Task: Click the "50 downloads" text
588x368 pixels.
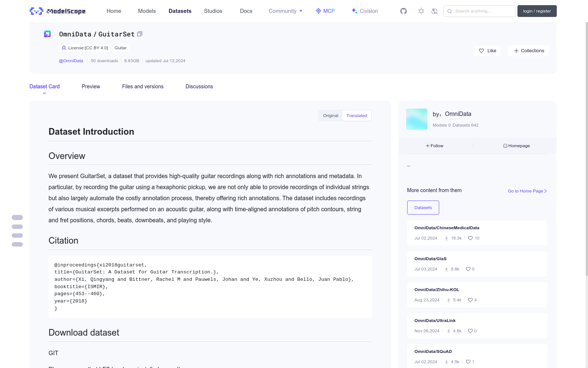Action: tap(104, 61)
